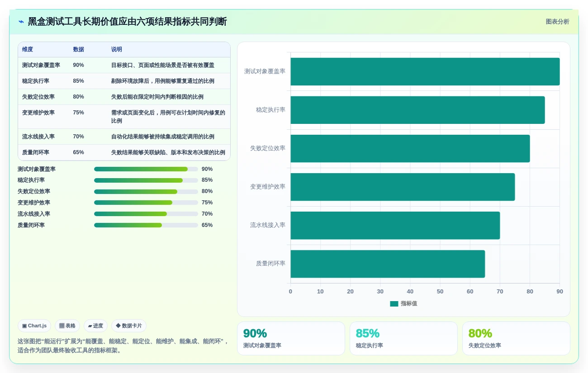Select the 进度 tag chip

[95, 326]
